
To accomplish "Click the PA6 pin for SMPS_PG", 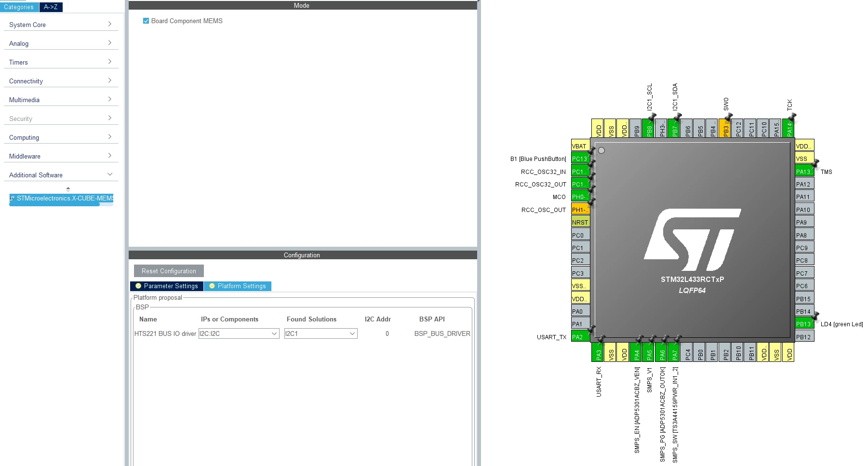I will (662, 352).
